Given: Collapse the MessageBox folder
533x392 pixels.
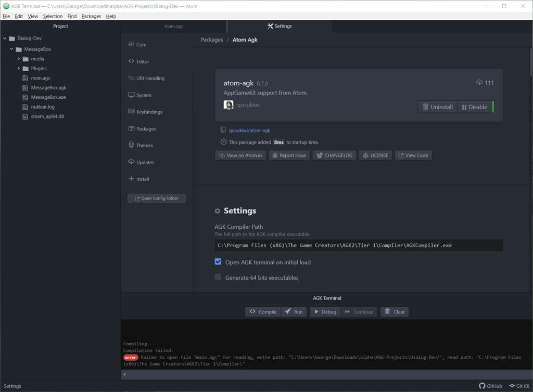Looking at the screenshot, I should 11,49.
